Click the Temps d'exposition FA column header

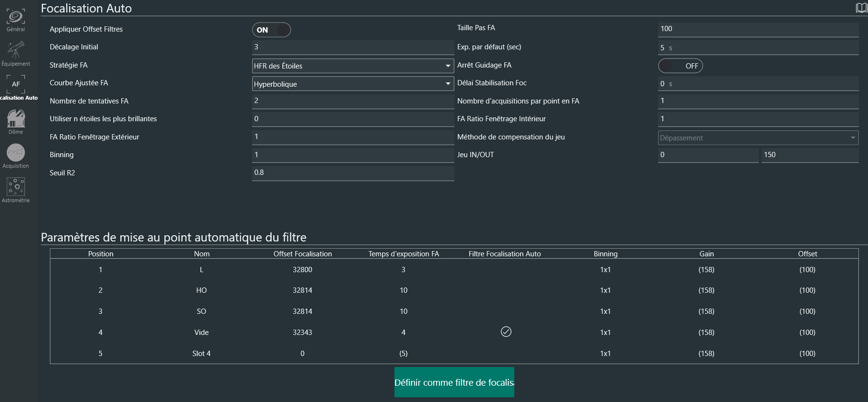coord(403,254)
